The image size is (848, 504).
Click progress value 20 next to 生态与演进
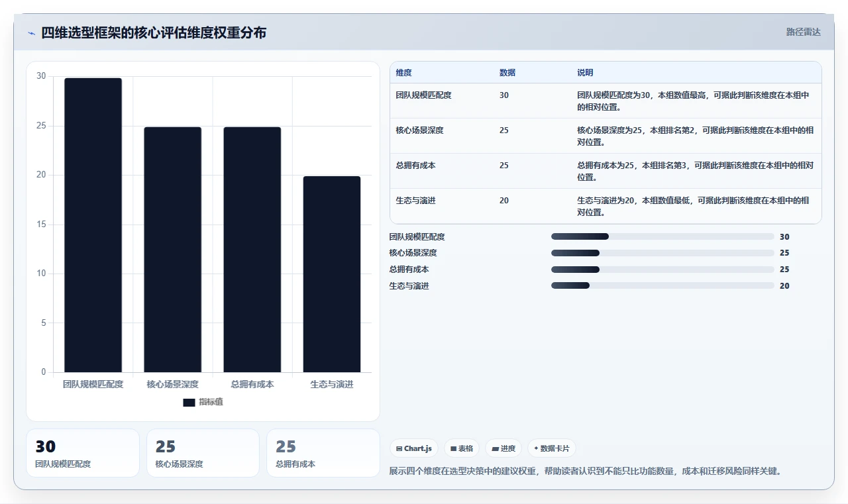(x=784, y=286)
